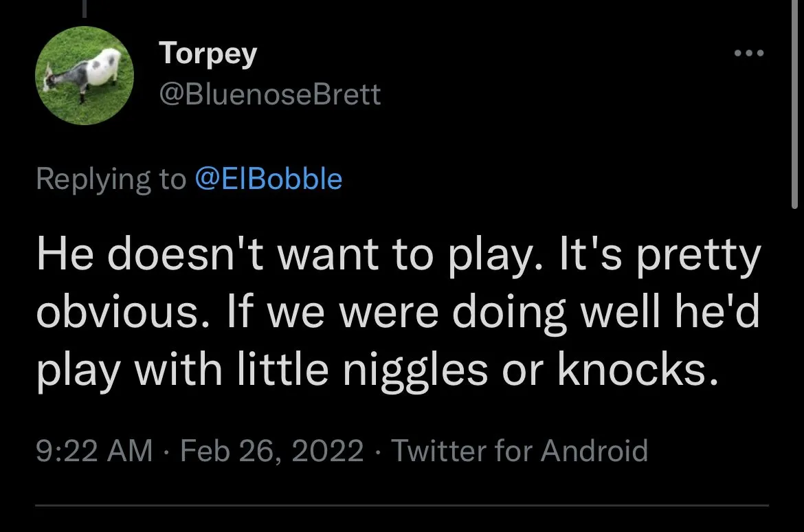The image size is (804, 532).
Task: Open profile via the Torpey display name
Action: pos(208,53)
